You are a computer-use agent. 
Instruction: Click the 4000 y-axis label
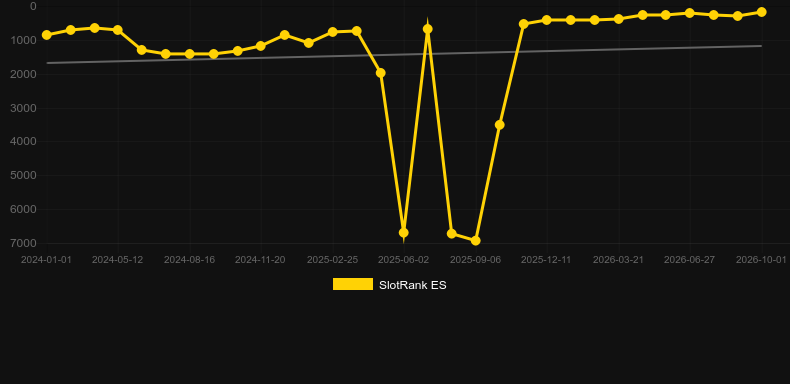23,142
